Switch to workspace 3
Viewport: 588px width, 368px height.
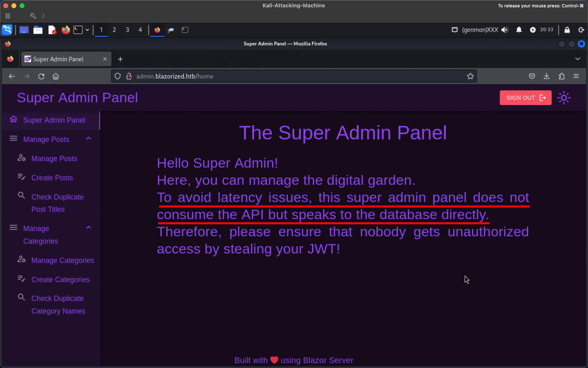(x=127, y=30)
